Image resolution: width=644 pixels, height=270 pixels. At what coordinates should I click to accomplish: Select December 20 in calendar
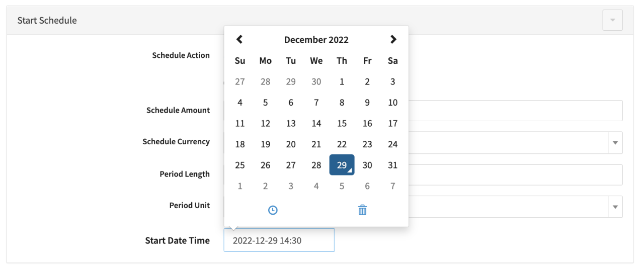pos(291,144)
